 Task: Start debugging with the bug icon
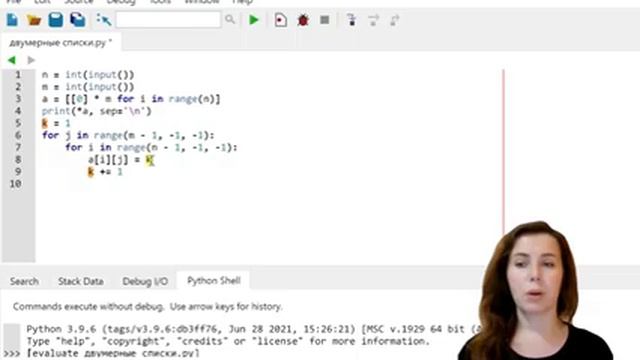303,20
